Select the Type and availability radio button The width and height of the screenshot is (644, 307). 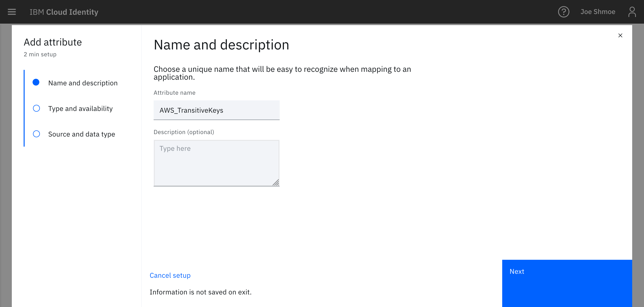[x=36, y=108]
